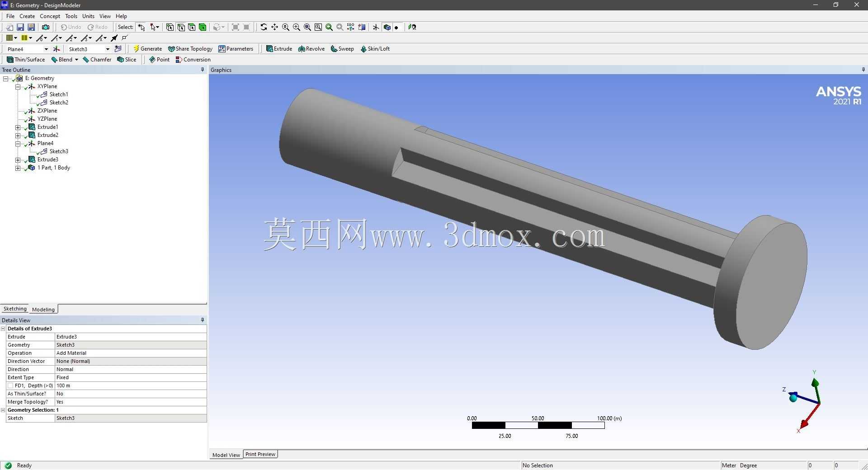Switch to the Sketching tab

click(15, 309)
